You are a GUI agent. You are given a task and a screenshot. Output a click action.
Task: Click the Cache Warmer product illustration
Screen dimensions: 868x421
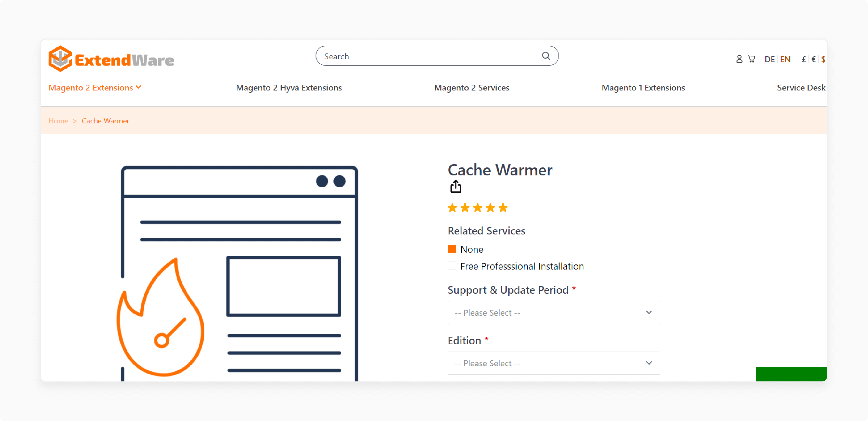pos(237,273)
